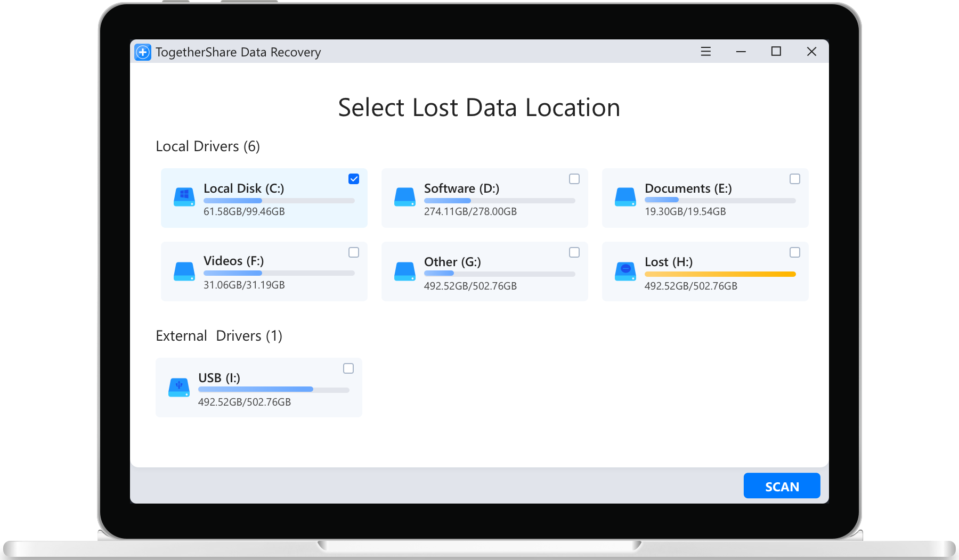This screenshot has width=959, height=560.
Task: Enable the Videos (F:) checkbox
Action: point(354,252)
